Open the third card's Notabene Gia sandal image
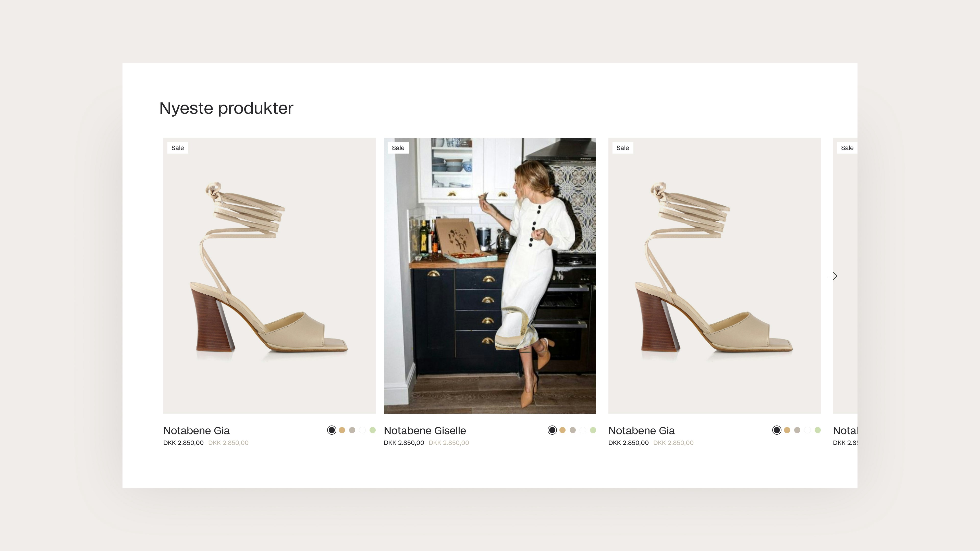980x551 pixels. [715, 276]
